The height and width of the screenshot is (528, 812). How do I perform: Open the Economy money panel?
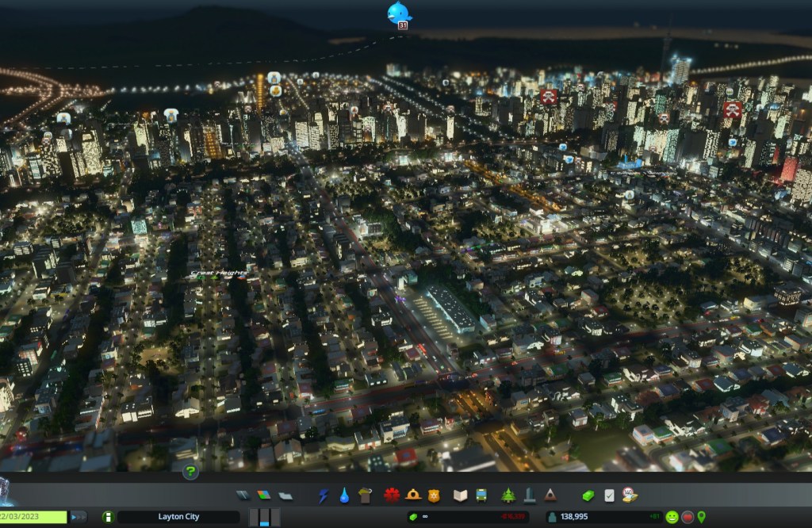click(x=588, y=495)
